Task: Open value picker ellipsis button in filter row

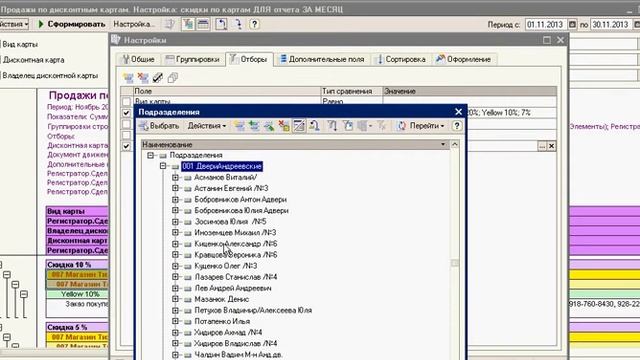Action: pyautogui.click(x=542, y=146)
